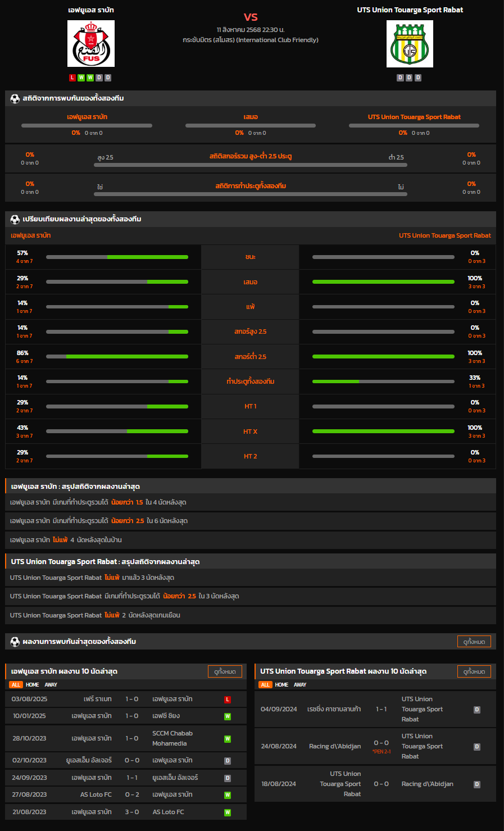Viewport: 504px width, 831px height.
Task: Click the UTS Union Touarga Sport Rabat name above its crest
Action: 410,10
